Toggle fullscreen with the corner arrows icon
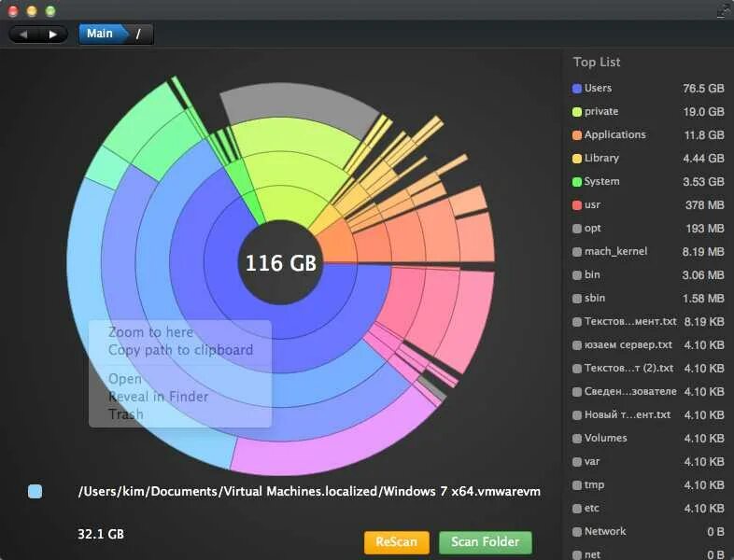 pos(723,10)
